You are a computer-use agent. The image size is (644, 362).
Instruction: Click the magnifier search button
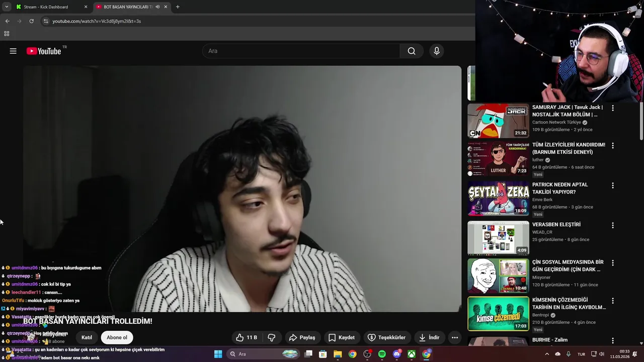pos(412,51)
